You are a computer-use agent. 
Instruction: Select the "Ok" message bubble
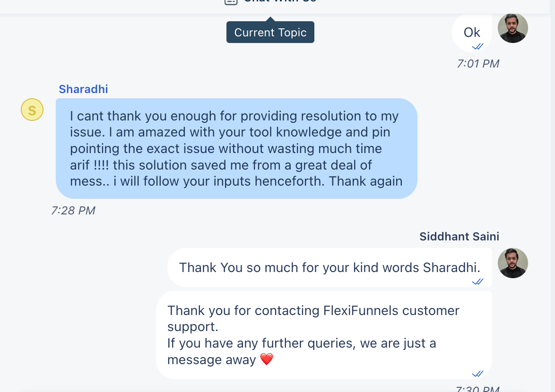[471, 32]
